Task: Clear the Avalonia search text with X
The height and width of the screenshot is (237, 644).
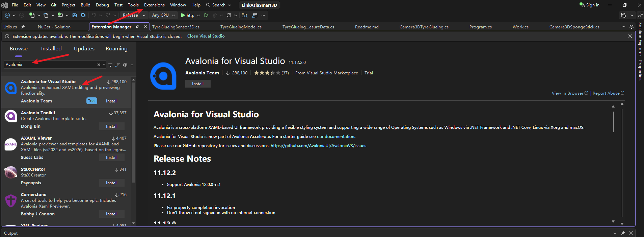Action: [99, 65]
